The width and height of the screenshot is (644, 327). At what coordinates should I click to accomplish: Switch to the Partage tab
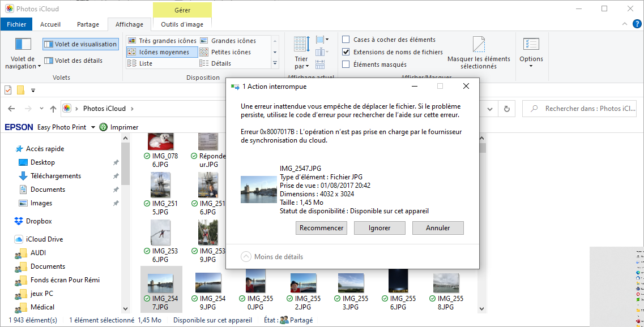[88, 24]
